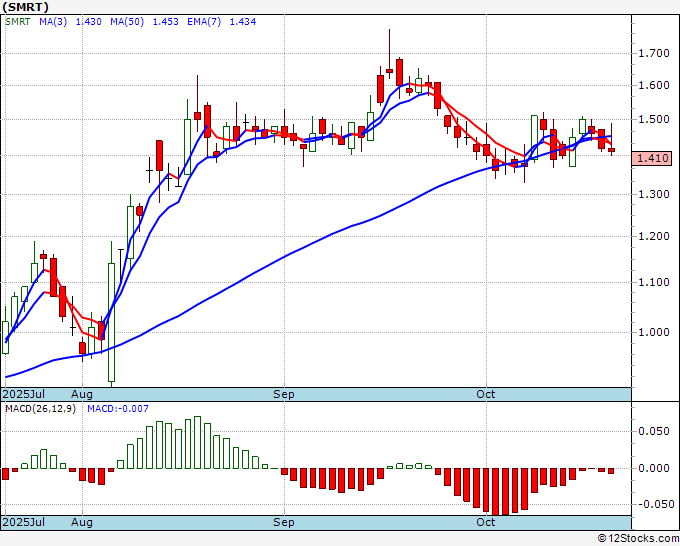Viewport: 680px width, 546px height.
Task: Click the Aug marker on price timeline
Action: click(82, 394)
